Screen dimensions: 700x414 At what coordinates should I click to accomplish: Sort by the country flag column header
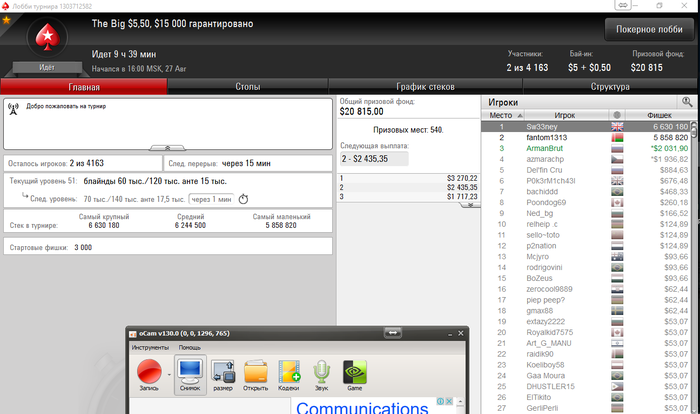click(x=617, y=115)
